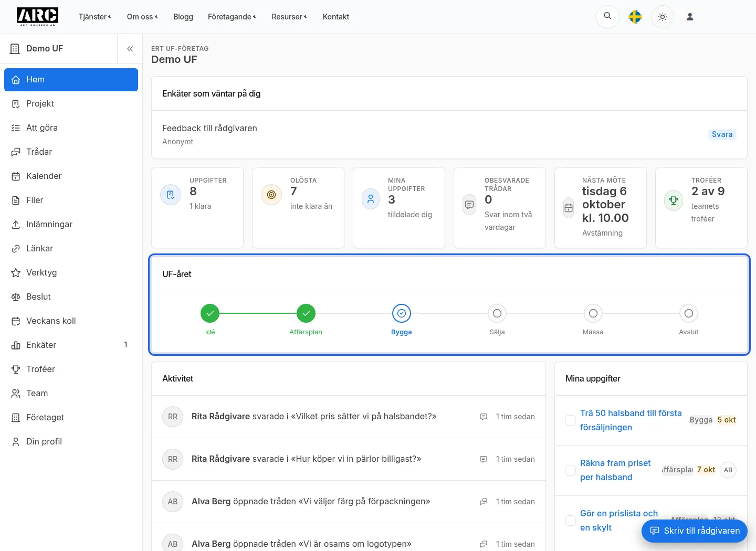Go to Blogg in top navigation
Viewport: 756px width, 551px height.
(x=183, y=17)
